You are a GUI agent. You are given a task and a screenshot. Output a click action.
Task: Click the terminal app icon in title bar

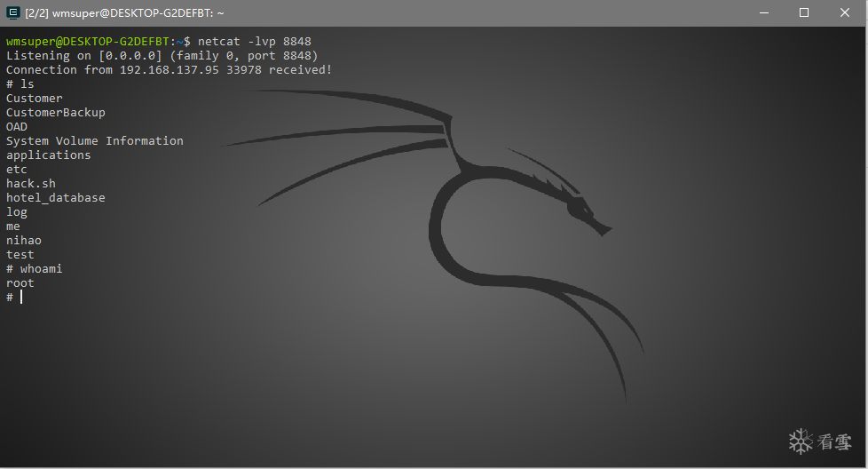click(x=12, y=12)
